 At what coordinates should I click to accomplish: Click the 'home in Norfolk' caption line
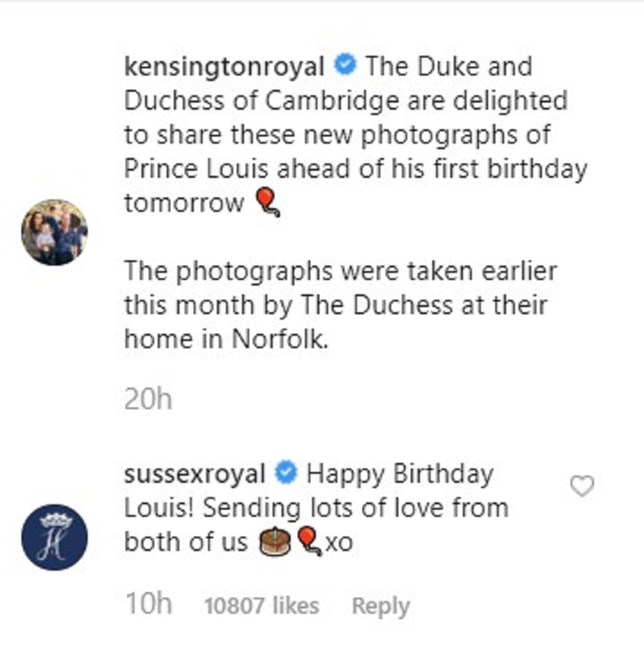tap(226, 339)
